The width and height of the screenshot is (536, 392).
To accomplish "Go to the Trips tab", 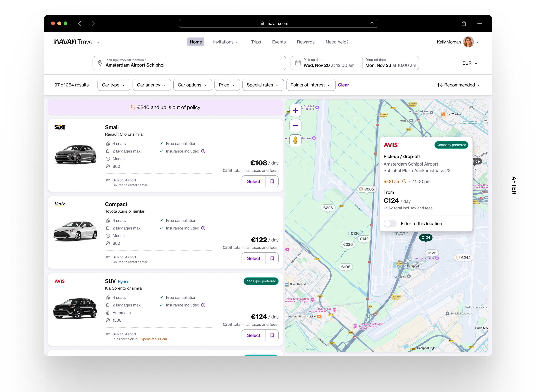I will [x=256, y=42].
